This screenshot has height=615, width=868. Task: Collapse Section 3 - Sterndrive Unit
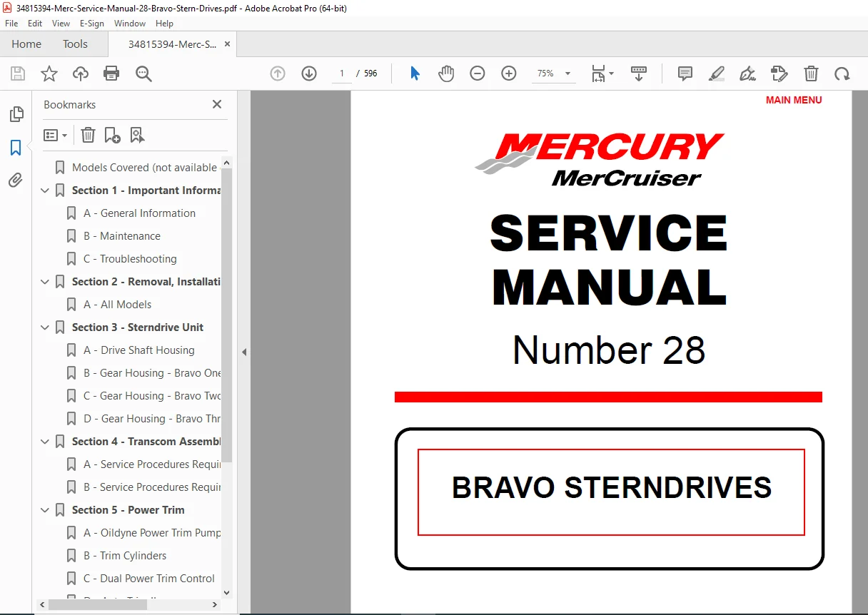[x=45, y=327]
